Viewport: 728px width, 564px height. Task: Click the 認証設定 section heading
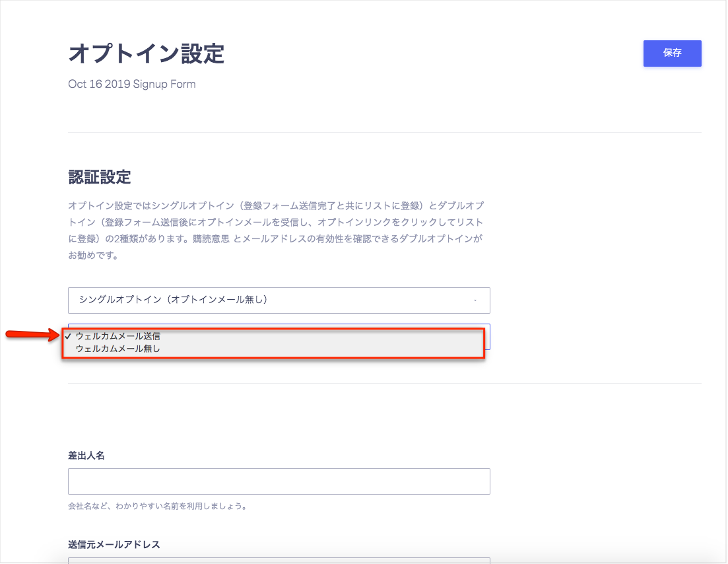click(x=100, y=177)
